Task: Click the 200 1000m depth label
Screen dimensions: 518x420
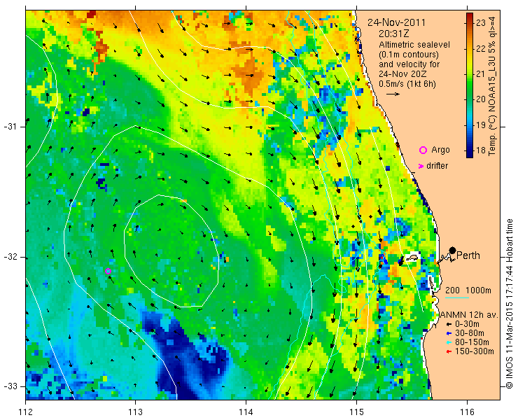Action: [x=468, y=290]
